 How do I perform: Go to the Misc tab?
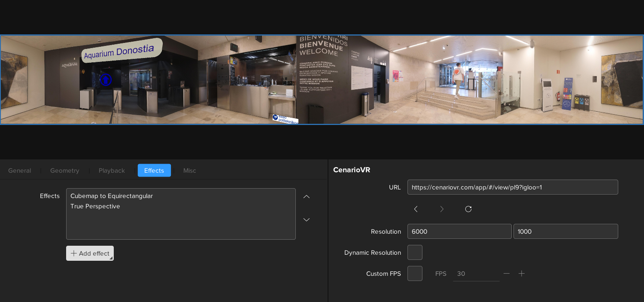coord(190,171)
